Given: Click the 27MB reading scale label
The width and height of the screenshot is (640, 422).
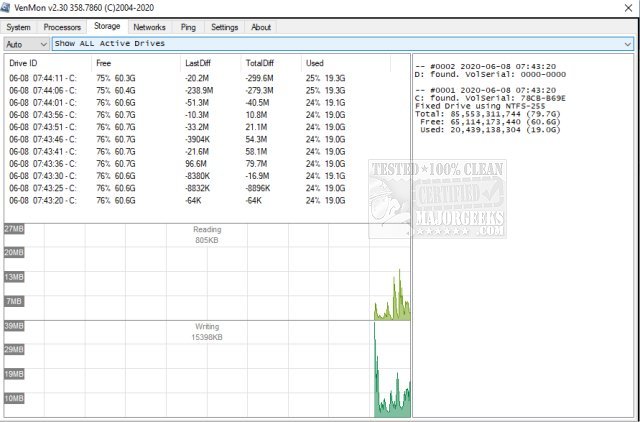Looking at the screenshot, I should [x=14, y=229].
